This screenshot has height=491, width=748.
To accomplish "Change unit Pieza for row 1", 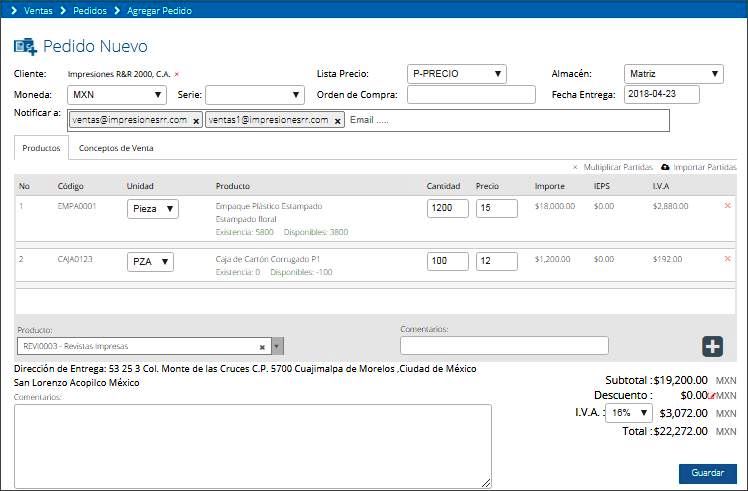I will (x=153, y=209).
